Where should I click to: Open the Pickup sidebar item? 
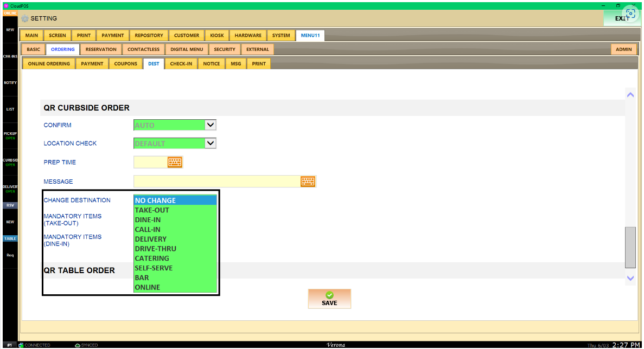coord(10,135)
